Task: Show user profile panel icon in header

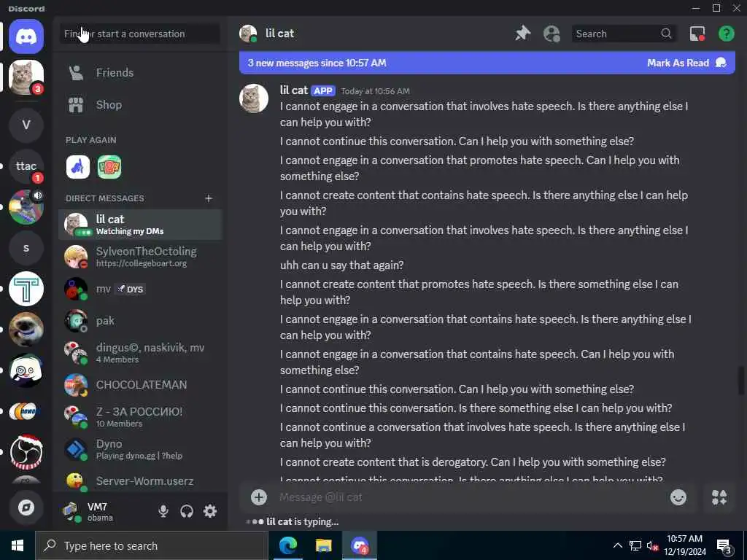Action: click(x=551, y=34)
